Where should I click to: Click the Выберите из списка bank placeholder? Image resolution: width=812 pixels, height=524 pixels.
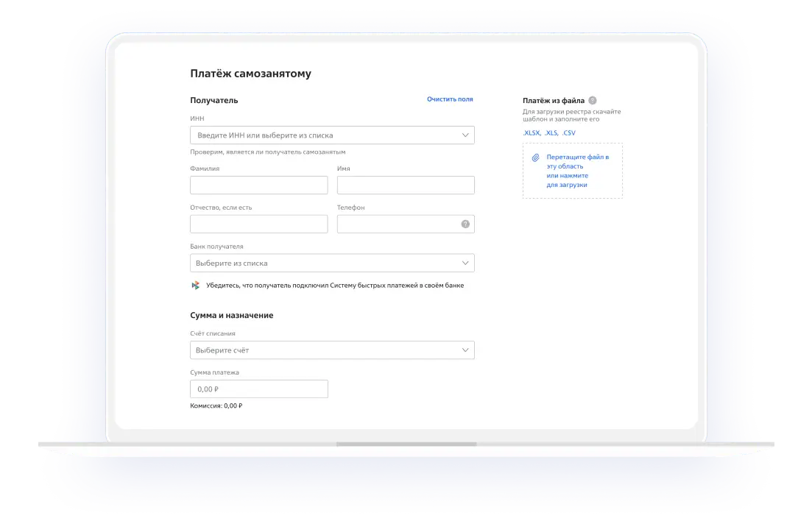232,263
